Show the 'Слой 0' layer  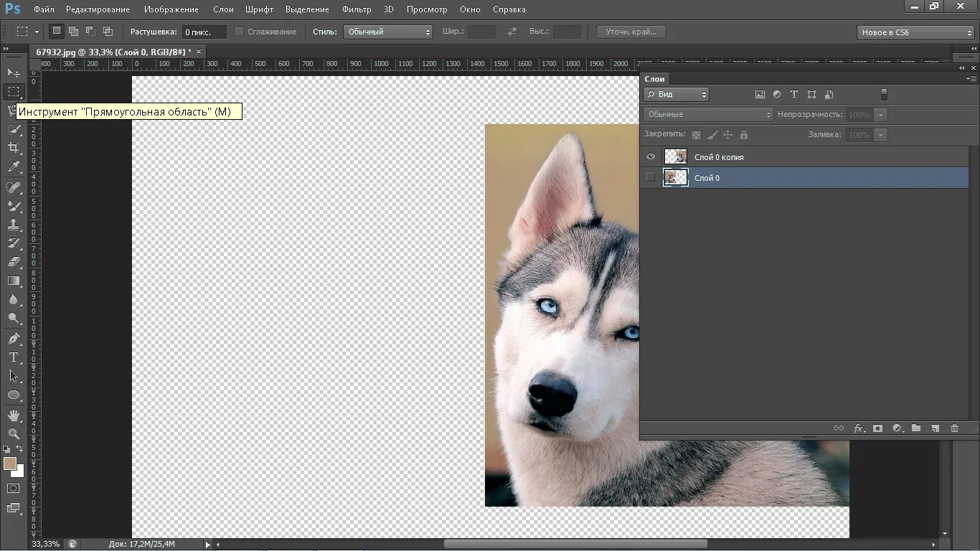click(x=651, y=177)
